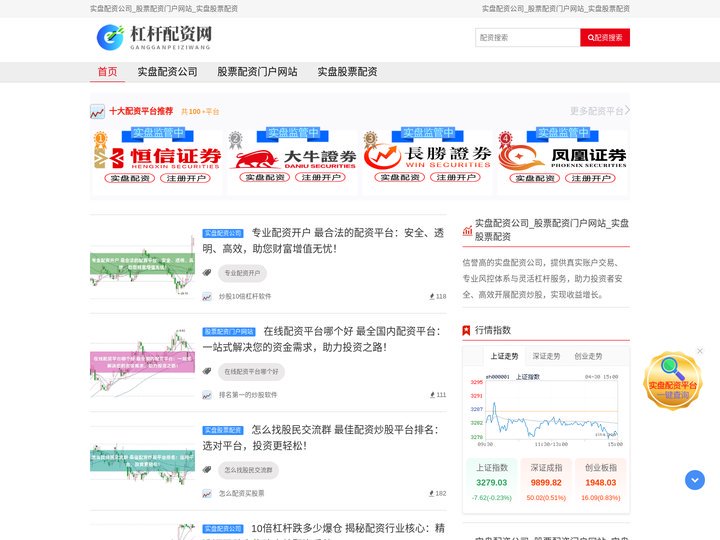Image resolution: width=720 pixels, height=540 pixels.
Task: Switch to the 深证走势 chart tab
Action: [546, 356]
